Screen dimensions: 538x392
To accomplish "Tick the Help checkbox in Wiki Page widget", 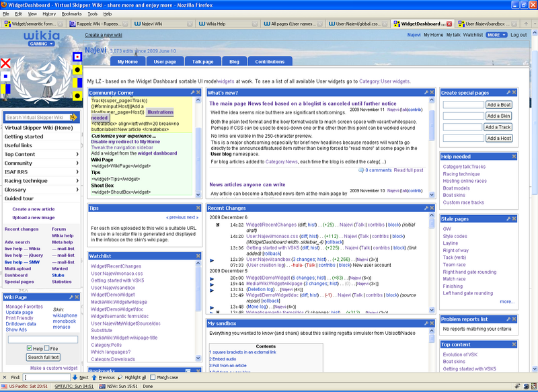I will pyautogui.click(x=30, y=348).
